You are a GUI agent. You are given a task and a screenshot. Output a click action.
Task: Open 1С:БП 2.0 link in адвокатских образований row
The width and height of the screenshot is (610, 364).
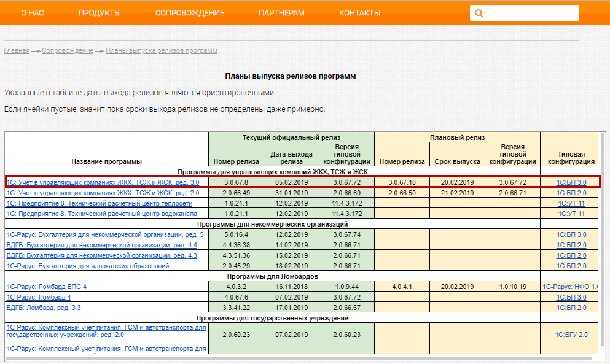click(x=571, y=266)
